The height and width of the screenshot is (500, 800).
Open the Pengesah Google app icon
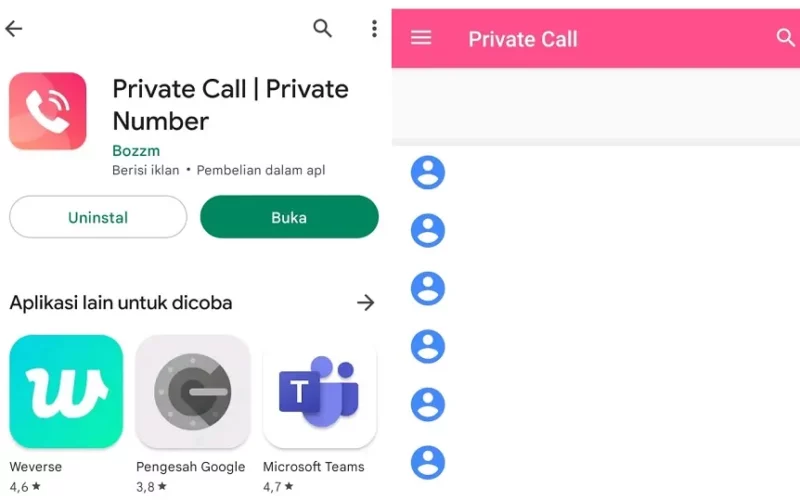coord(193,391)
